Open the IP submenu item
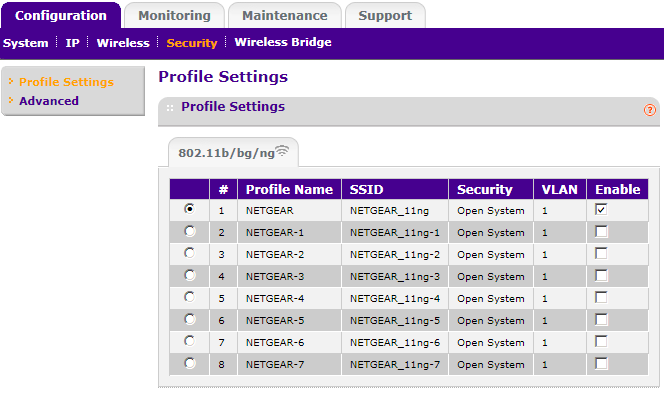 pos(72,43)
